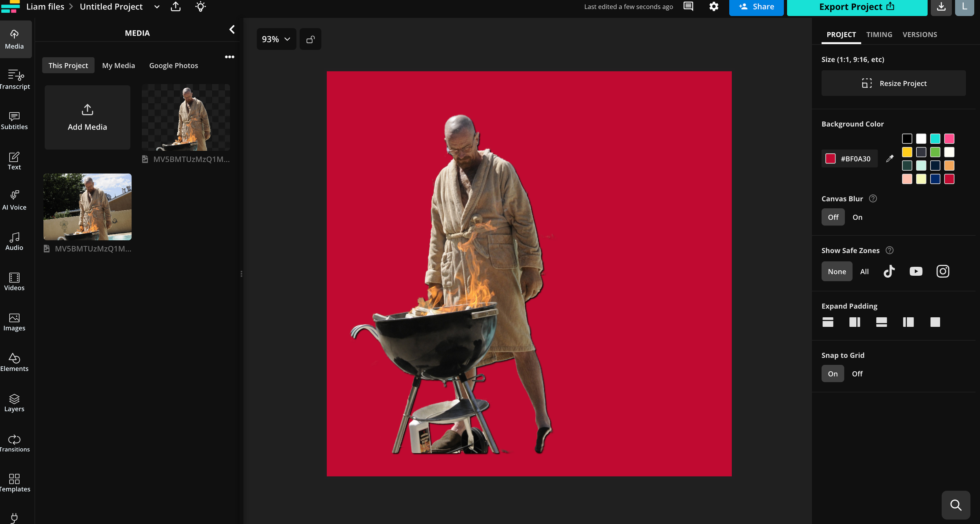Open the Transitions panel
980x524 pixels.
[x=14, y=443]
